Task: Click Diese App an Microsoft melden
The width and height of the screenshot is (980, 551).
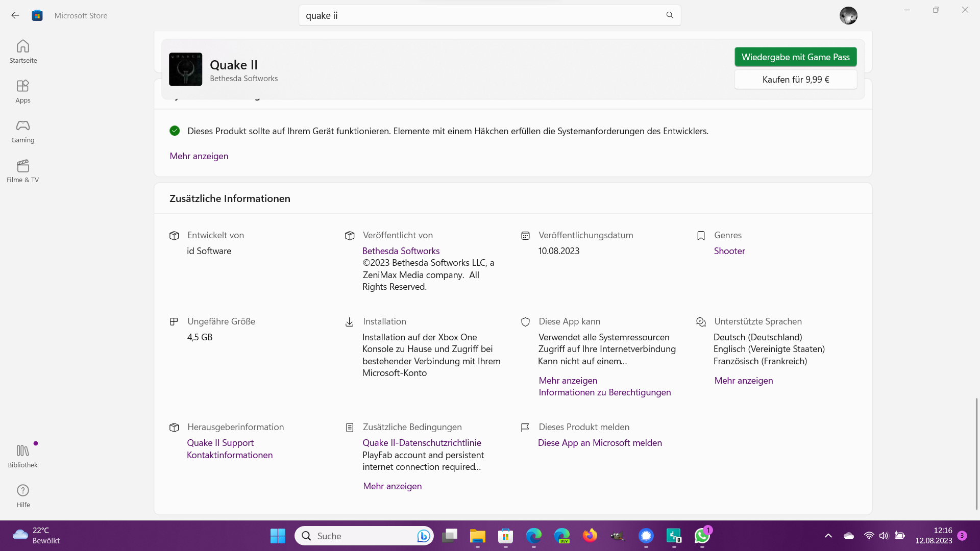Action: point(600,443)
